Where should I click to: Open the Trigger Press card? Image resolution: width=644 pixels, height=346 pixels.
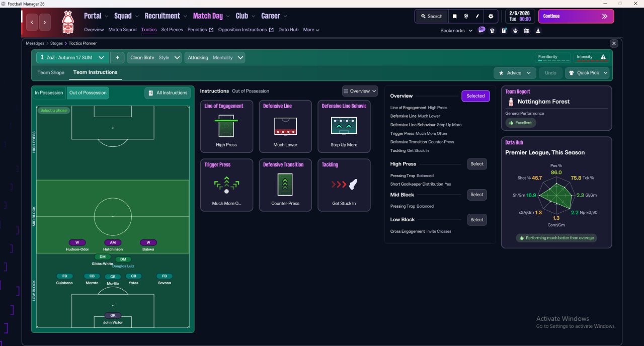(227, 185)
